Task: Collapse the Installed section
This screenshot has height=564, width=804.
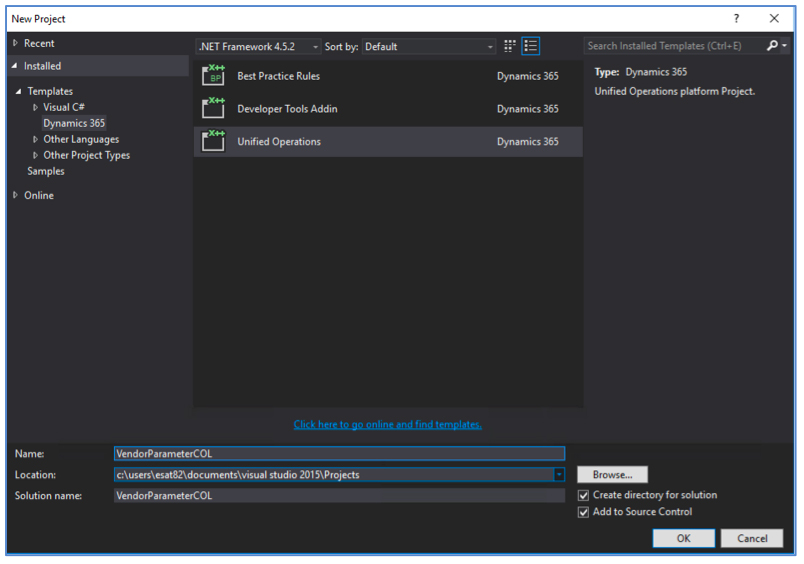Action: 15,66
